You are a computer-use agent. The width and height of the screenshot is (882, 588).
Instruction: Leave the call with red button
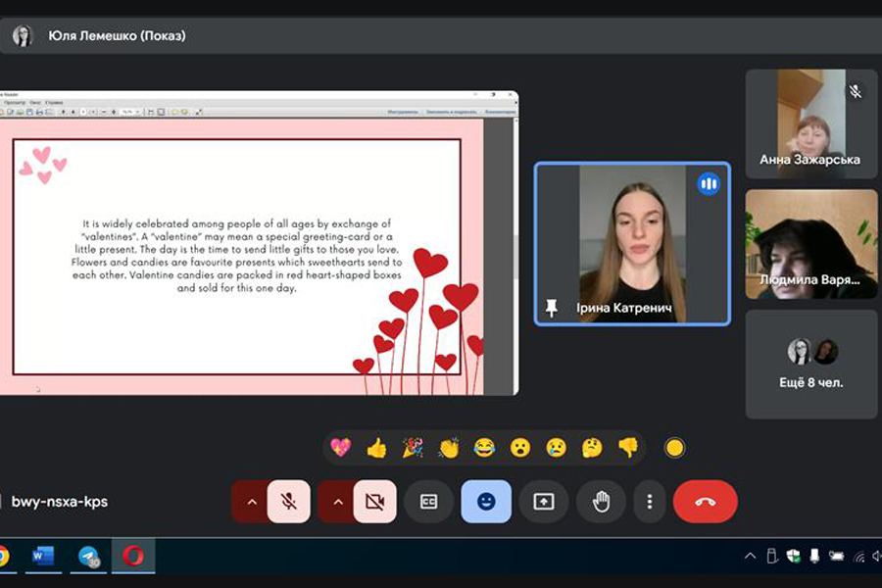(x=705, y=502)
